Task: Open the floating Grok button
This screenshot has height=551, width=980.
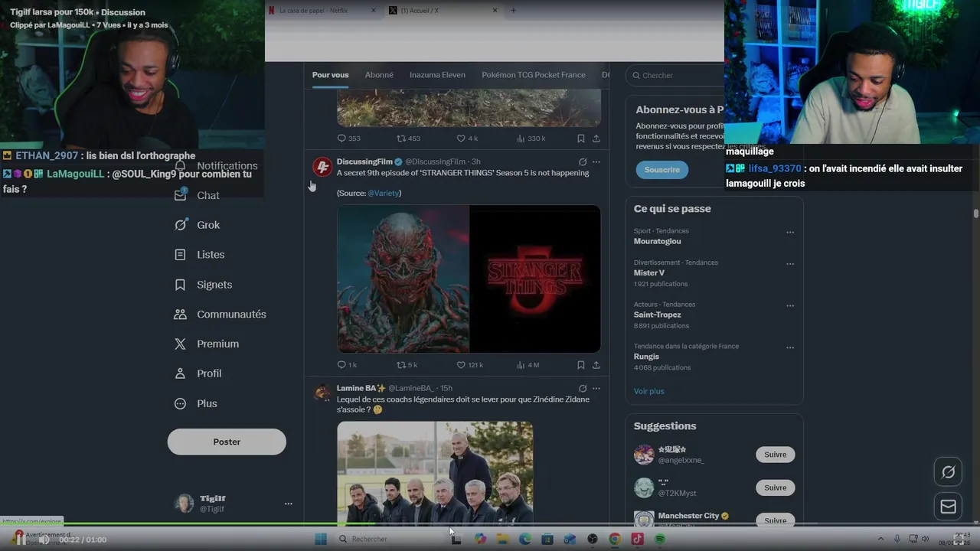Action: coord(948,472)
